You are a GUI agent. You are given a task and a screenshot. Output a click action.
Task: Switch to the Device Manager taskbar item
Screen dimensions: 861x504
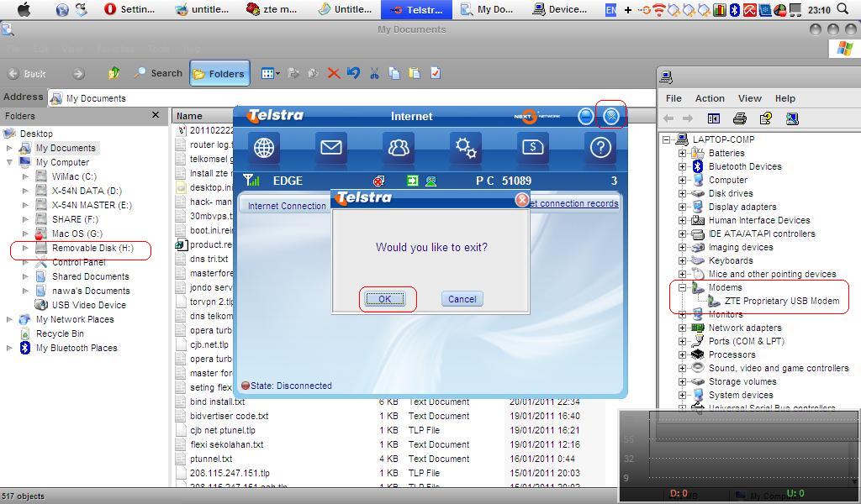(559, 9)
